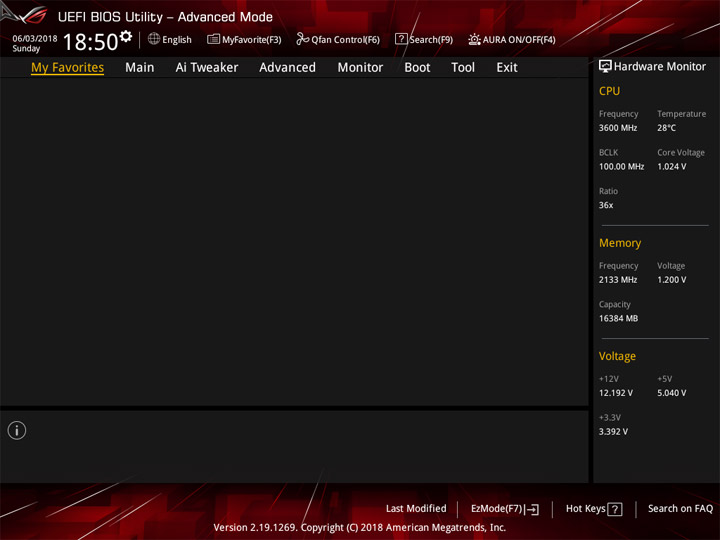Image resolution: width=720 pixels, height=540 pixels.
Task: Click the Memory section heading
Action: (620, 243)
